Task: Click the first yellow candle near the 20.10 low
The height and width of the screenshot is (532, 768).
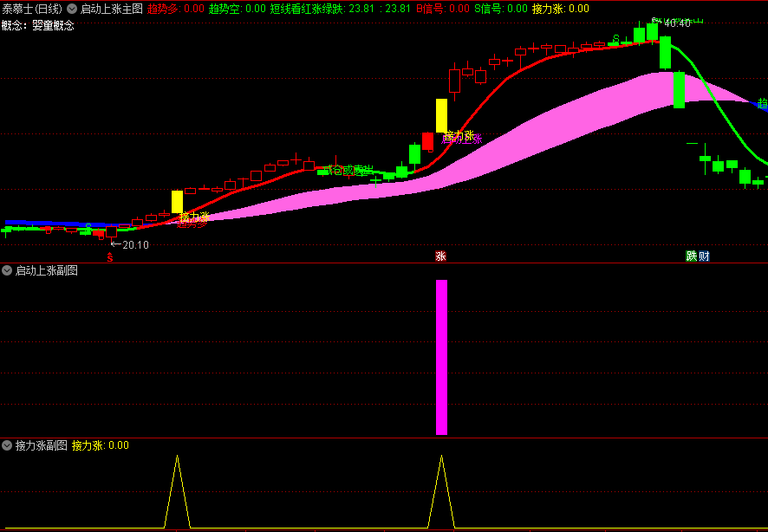Action: coord(177,202)
